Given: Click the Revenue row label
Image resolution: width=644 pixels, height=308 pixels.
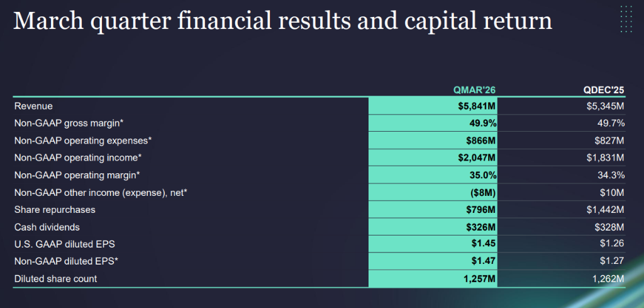Looking at the screenshot, I should (x=33, y=106).
